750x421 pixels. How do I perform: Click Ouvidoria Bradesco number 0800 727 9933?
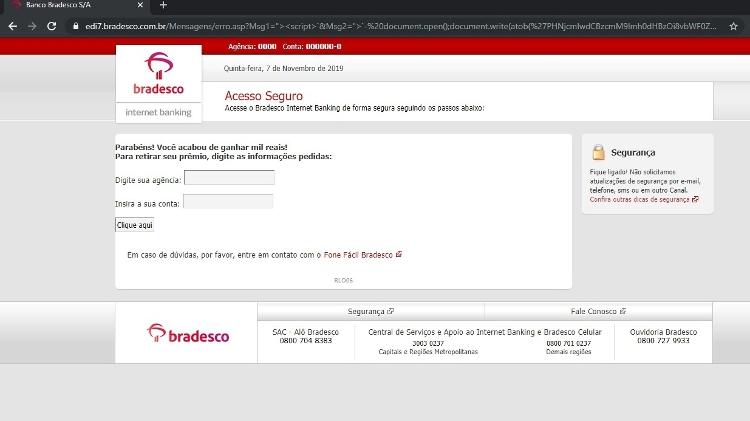[x=663, y=341]
